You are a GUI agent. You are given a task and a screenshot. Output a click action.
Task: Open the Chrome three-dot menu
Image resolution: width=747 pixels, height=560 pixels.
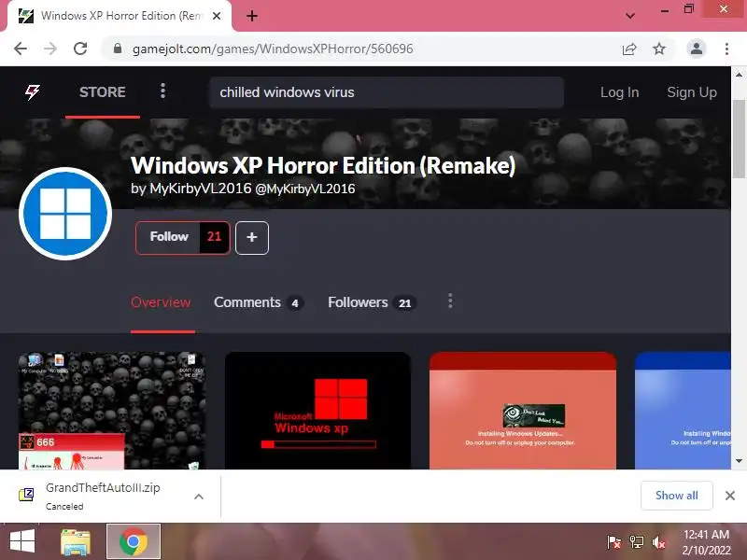(x=726, y=49)
